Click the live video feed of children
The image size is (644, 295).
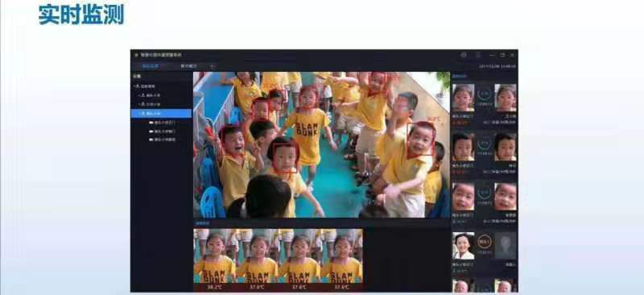321,145
